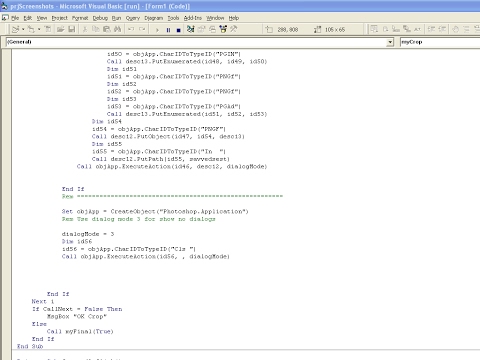480x360 pixels.
Task: Click the 'Call desc12.PutPath' line
Action: pyautogui.click(x=161, y=159)
